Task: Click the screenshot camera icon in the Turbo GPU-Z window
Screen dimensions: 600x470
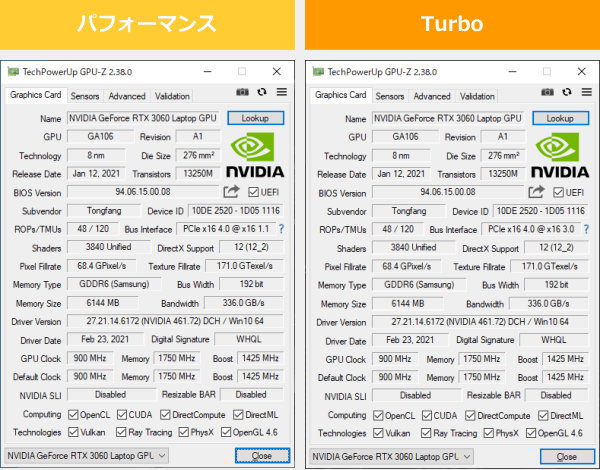Action: tap(547, 92)
